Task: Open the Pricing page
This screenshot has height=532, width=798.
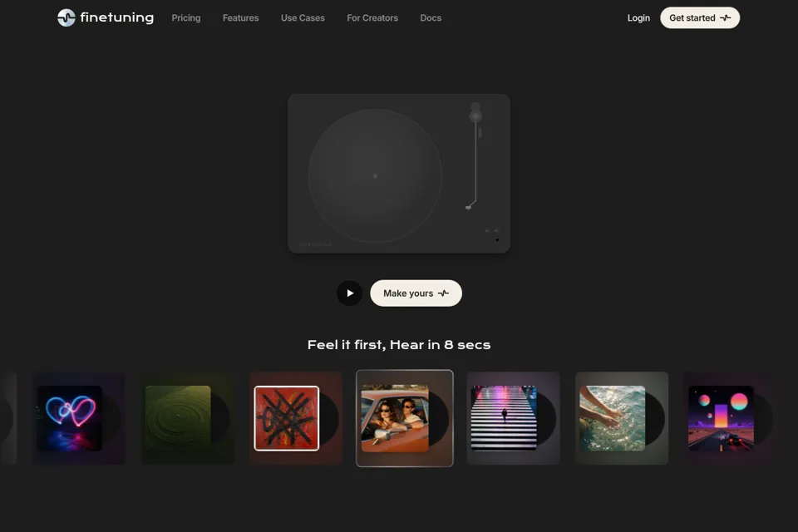Action: [185, 17]
